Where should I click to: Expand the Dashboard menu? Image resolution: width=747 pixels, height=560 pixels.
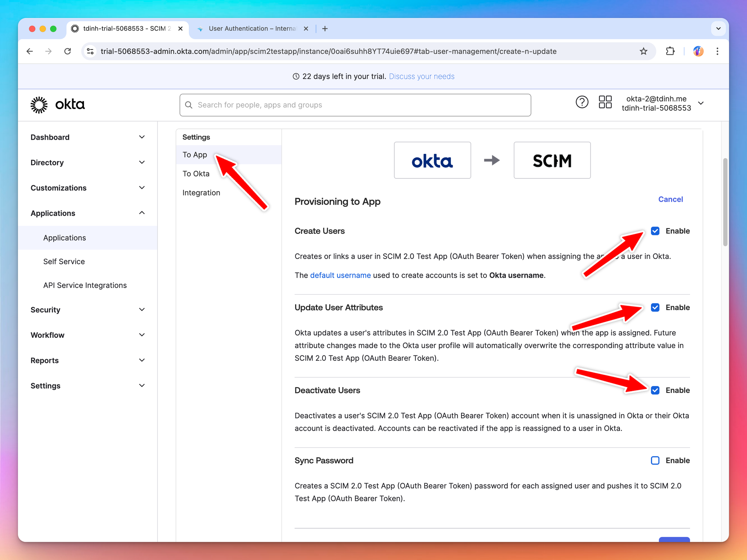[x=88, y=137]
